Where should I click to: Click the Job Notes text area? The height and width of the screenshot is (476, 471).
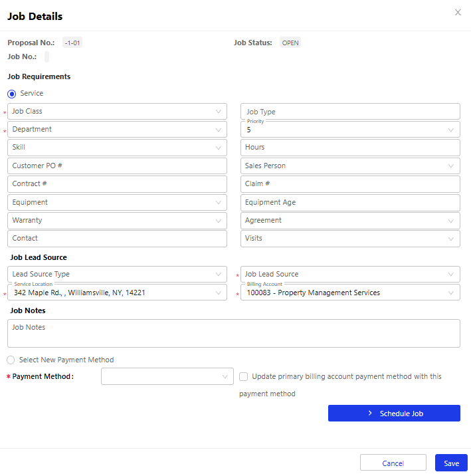234,333
